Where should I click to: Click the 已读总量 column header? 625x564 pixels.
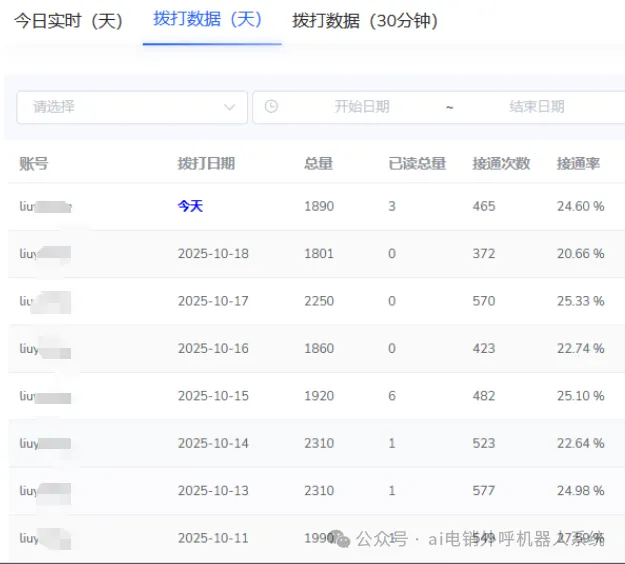click(x=417, y=163)
